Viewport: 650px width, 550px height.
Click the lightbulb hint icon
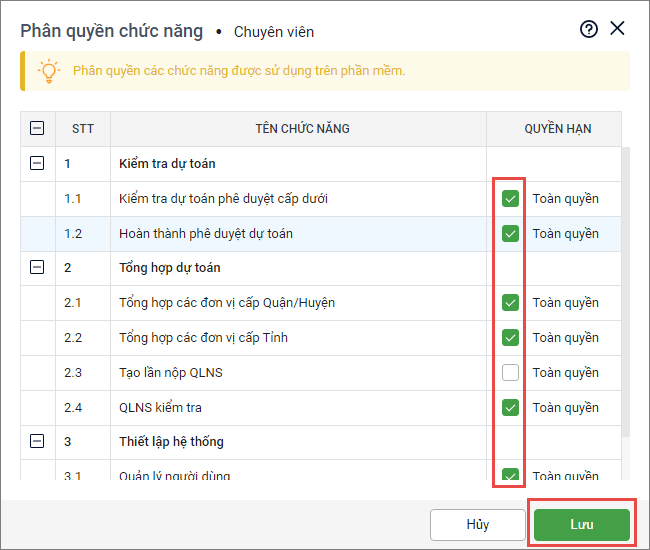[x=47, y=71]
